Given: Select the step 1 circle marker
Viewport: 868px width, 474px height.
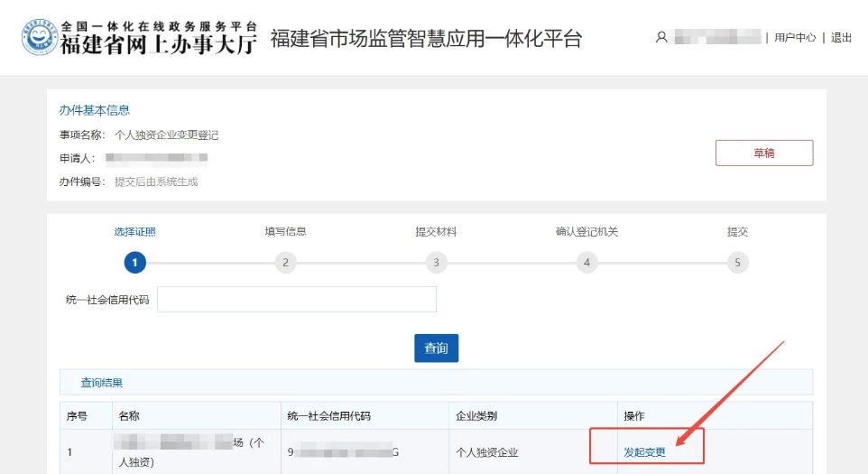Looking at the screenshot, I should 134,263.
